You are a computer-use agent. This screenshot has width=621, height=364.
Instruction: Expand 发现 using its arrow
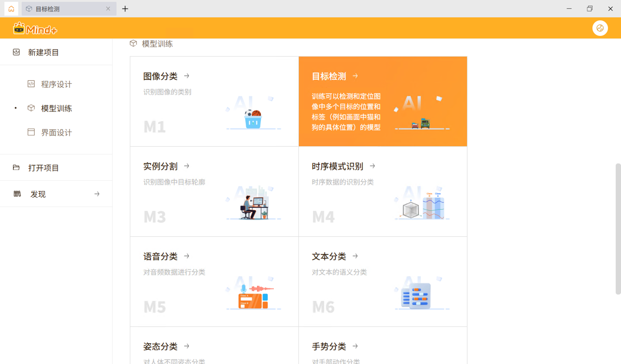click(x=97, y=194)
